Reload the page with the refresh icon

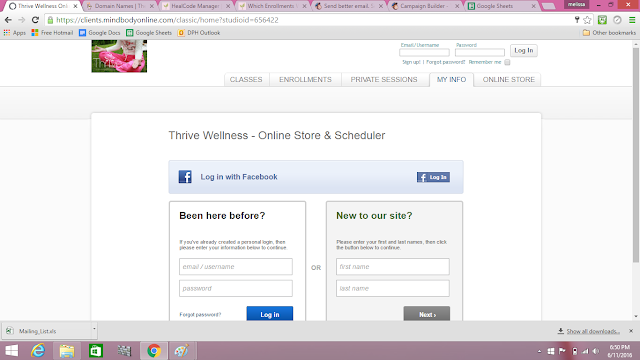pos(36,20)
